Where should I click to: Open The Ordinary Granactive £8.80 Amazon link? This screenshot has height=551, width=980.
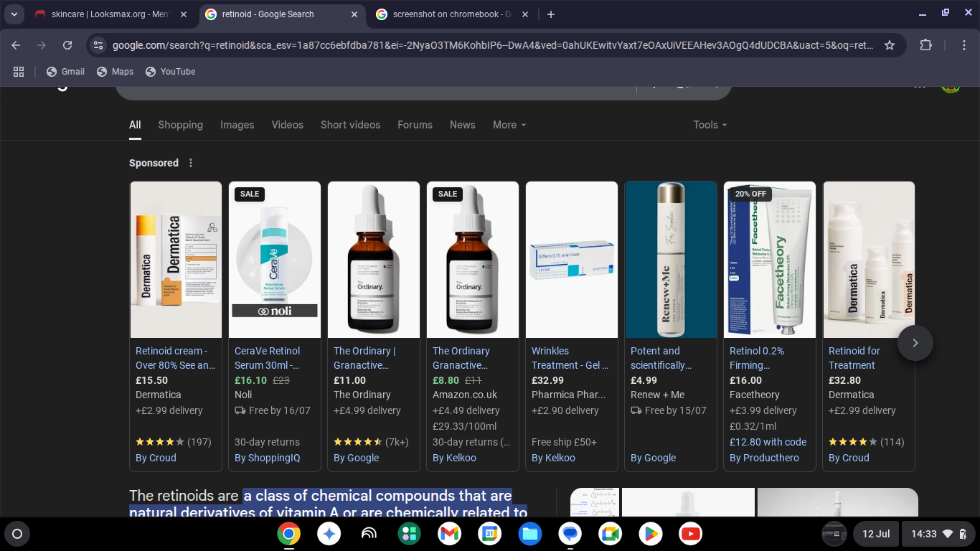[461, 358]
